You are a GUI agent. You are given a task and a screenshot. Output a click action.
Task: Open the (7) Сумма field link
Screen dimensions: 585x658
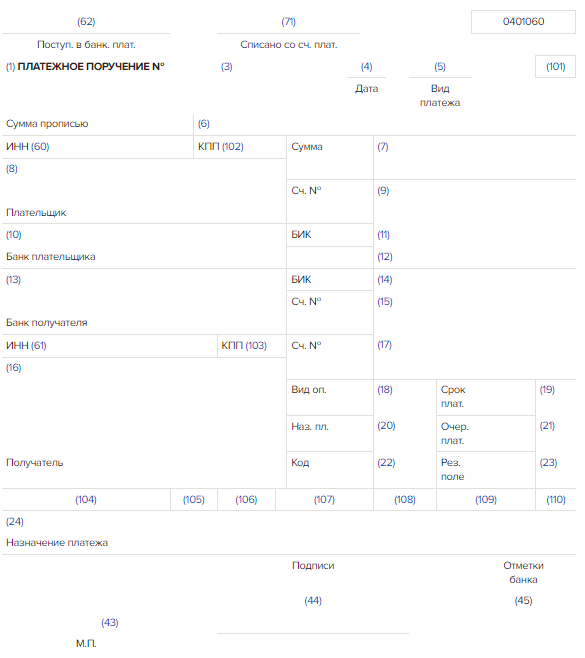click(383, 146)
